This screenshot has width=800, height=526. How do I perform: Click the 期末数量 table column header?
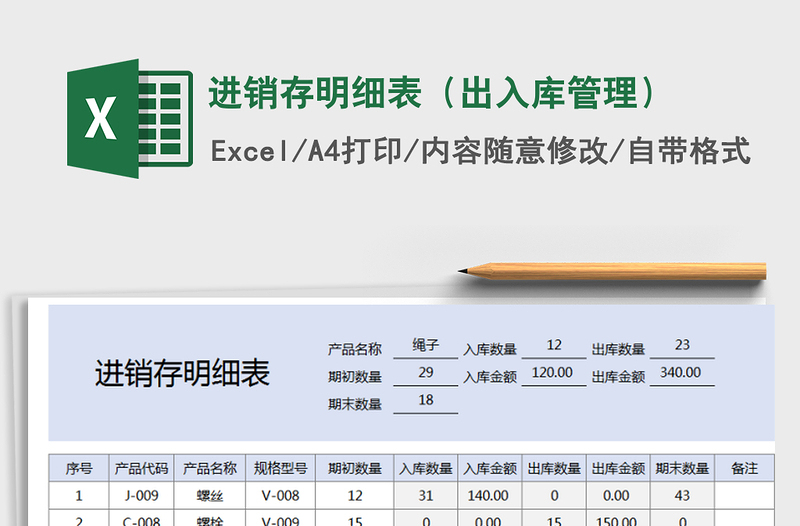pyautogui.click(x=682, y=468)
